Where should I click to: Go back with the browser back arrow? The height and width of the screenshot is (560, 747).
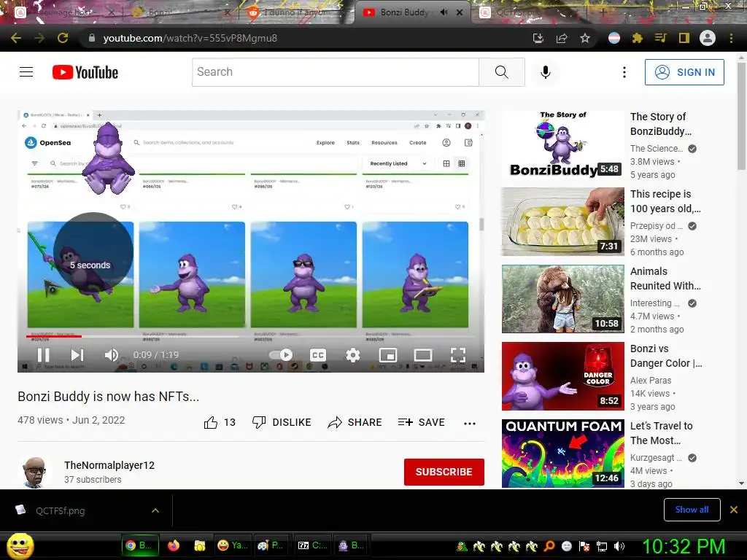pos(16,38)
